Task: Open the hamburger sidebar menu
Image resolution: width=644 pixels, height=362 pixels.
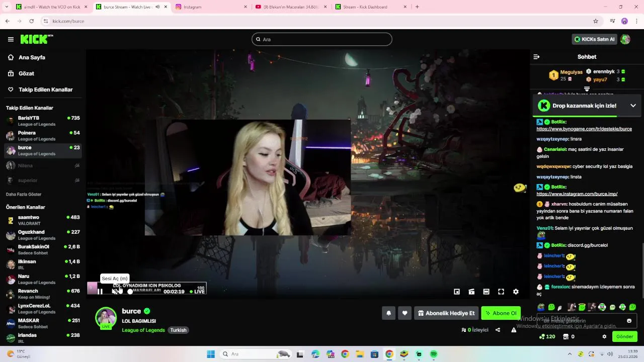Action: pos(11,39)
